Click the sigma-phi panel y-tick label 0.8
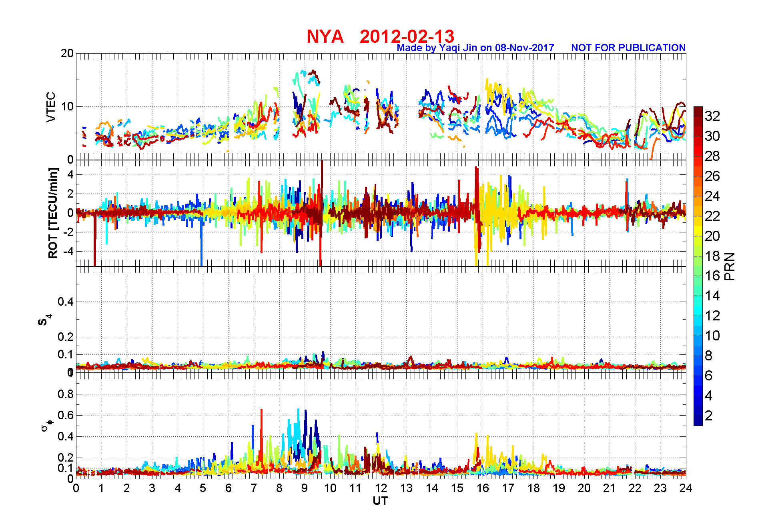 point(66,394)
